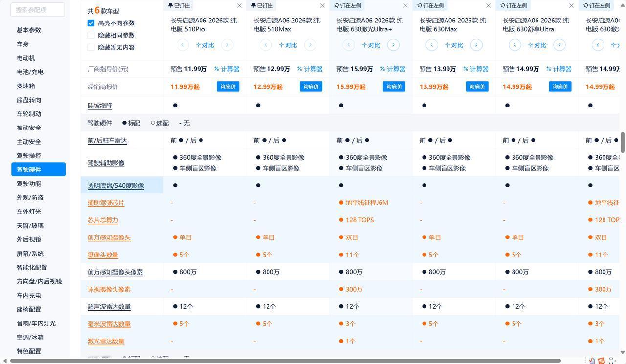Click the previous arrow under 630舒享Ultra
This screenshot has width=626, height=364.
tap(515, 45)
